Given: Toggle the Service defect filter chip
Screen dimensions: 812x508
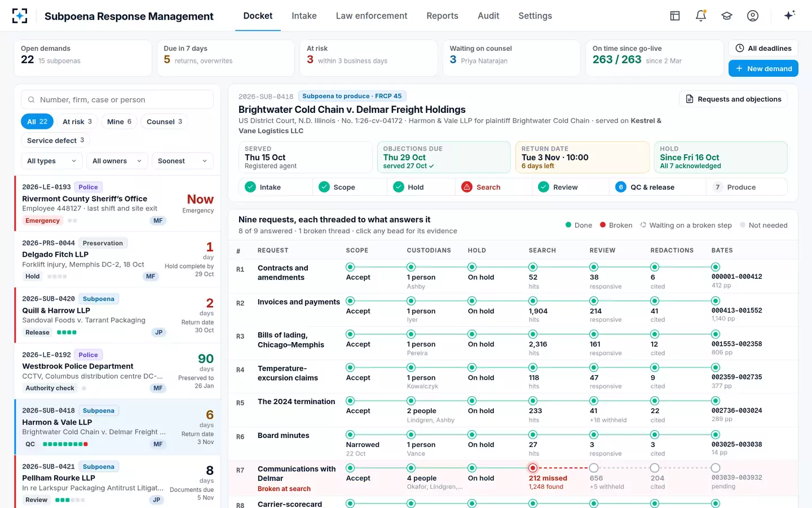Looking at the screenshot, I should (x=55, y=140).
